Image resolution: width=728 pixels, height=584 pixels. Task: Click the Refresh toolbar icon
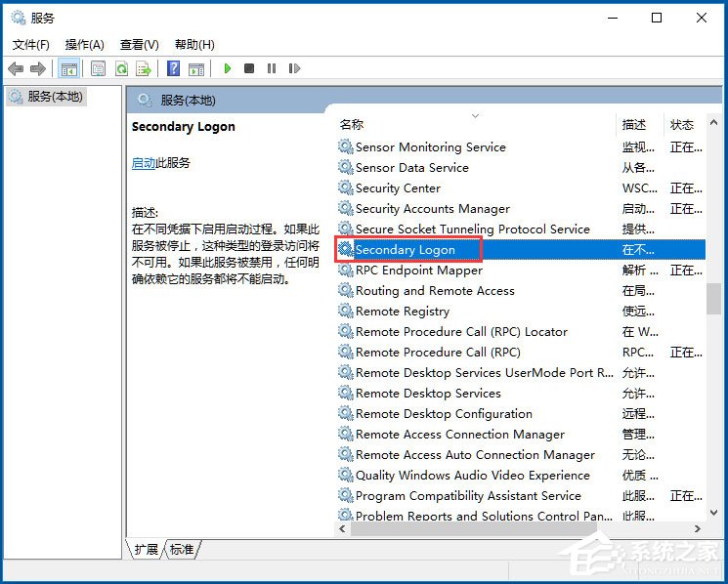[121, 68]
